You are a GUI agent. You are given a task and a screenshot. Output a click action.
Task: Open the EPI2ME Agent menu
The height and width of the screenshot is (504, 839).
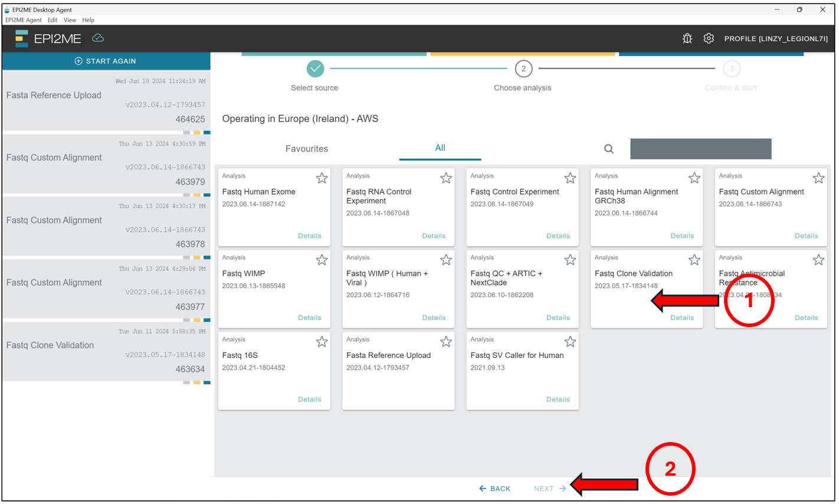point(24,20)
